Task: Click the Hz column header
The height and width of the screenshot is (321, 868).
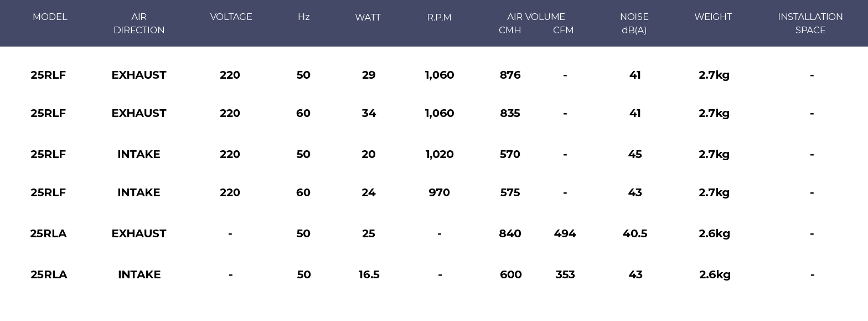Action: point(303,17)
